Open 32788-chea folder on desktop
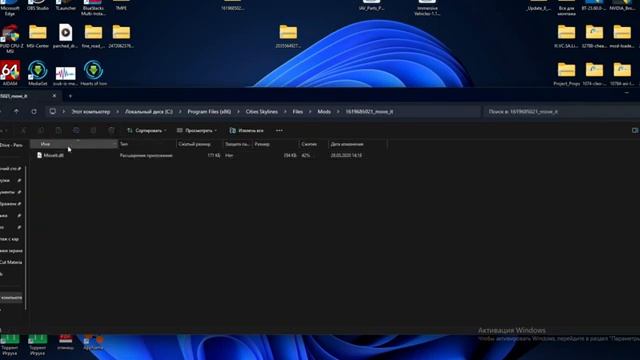The width and height of the screenshot is (640, 360). 594,37
